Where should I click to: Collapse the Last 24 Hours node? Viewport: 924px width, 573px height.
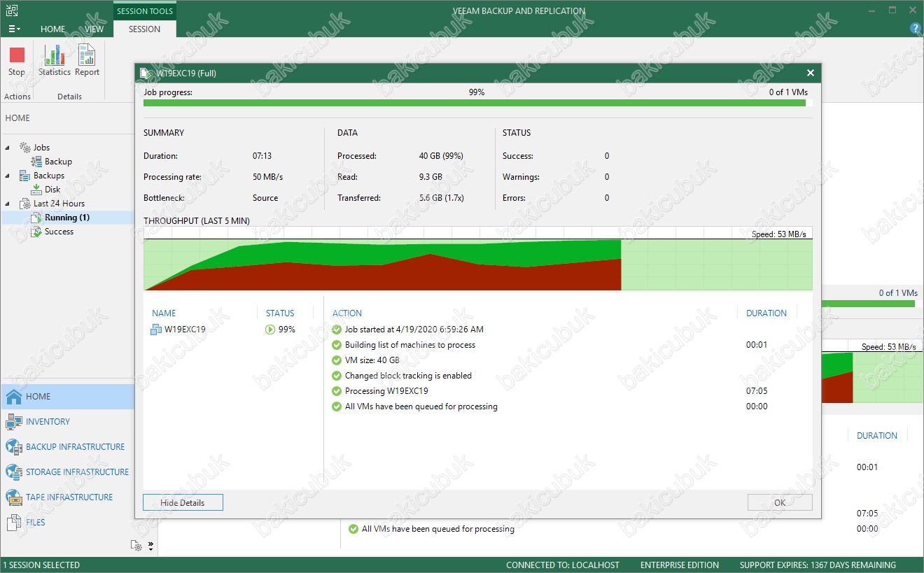[x=8, y=204]
